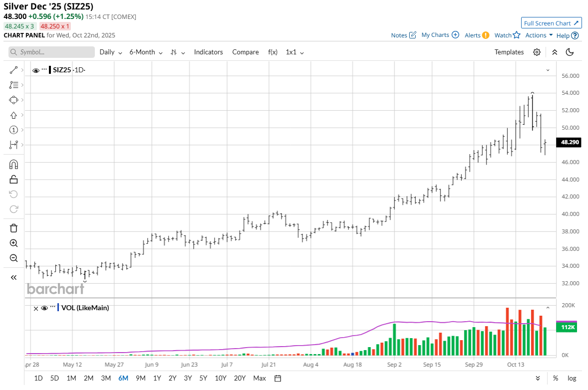Select the geometric shapes tool
This screenshot has width=588, height=390.
coord(13,100)
